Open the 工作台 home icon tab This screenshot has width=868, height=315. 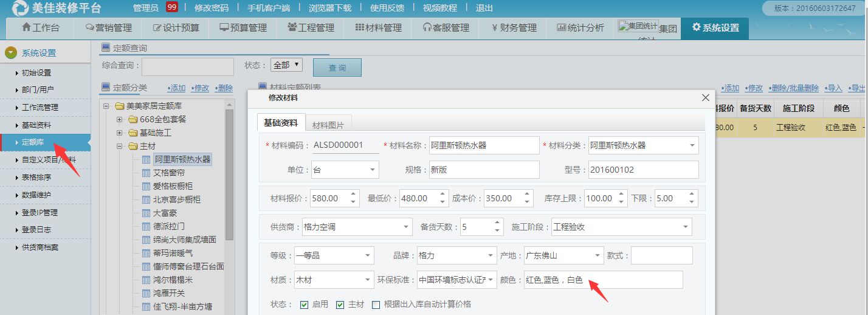(x=26, y=27)
